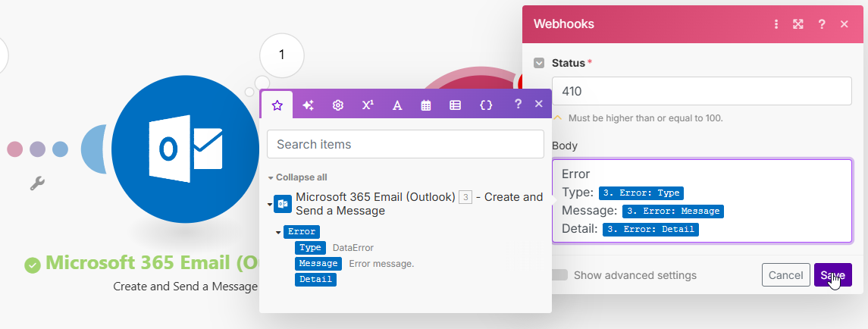This screenshot has height=329, width=868.
Task: Open Webhooks panel three-dot menu
Action: click(776, 24)
